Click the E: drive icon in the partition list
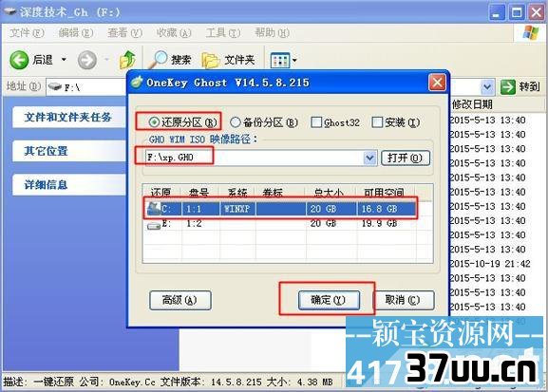The width and height of the screenshot is (548, 392). (x=154, y=226)
